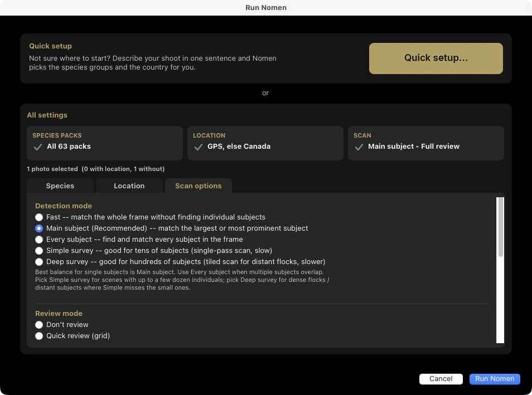Click the green checkmark beside All 63 packs
Image resolution: width=532 pixels, height=395 pixels.
click(38, 147)
